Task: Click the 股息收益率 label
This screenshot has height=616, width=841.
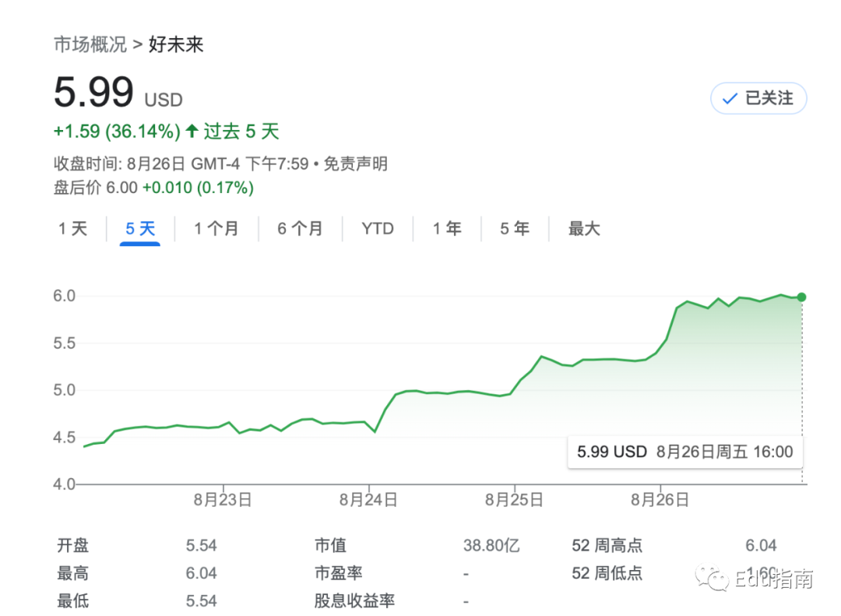Action: pyautogui.click(x=354, y=601)
